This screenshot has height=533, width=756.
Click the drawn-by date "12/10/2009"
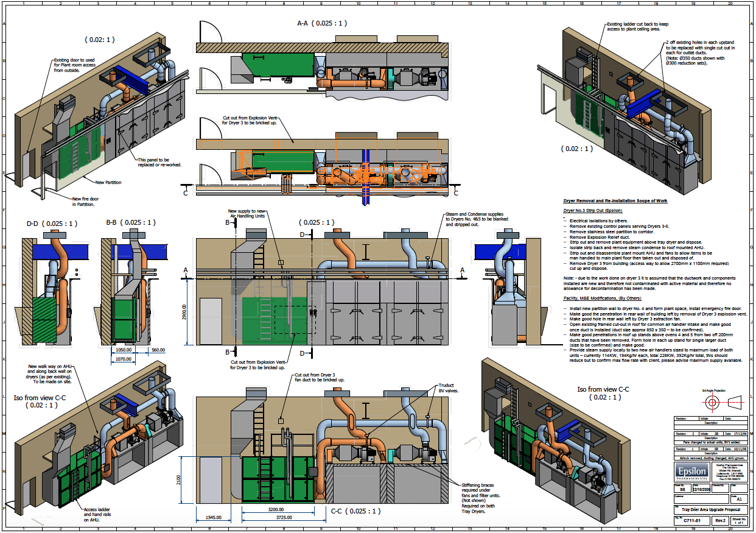tap(701, 489)
